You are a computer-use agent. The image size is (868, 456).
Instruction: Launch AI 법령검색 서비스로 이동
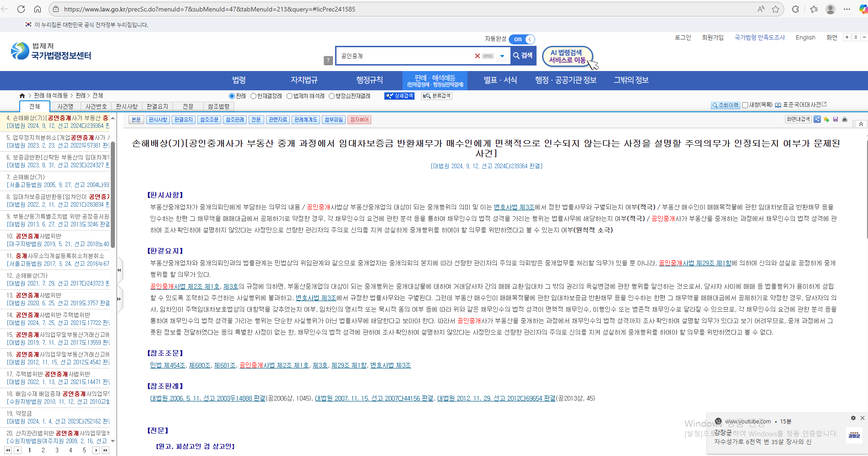(x=567, y=56)
